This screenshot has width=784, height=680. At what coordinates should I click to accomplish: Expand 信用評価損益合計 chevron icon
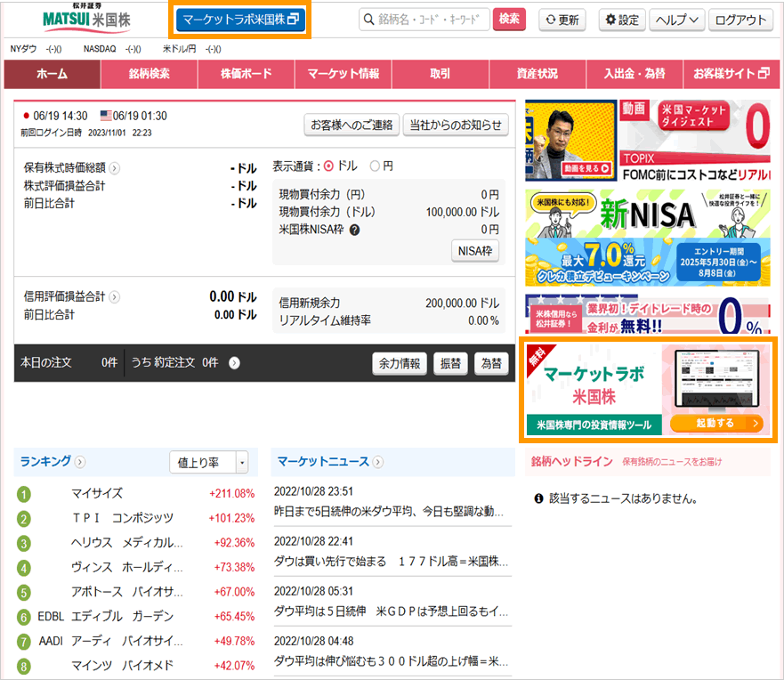click(115, 297)
